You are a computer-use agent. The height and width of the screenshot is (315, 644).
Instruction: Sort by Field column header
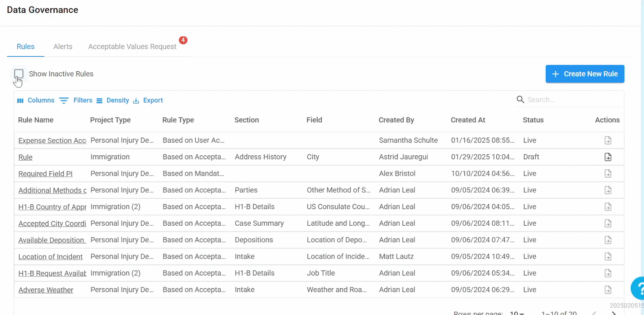pyautogui.click(x=314, y=120)
